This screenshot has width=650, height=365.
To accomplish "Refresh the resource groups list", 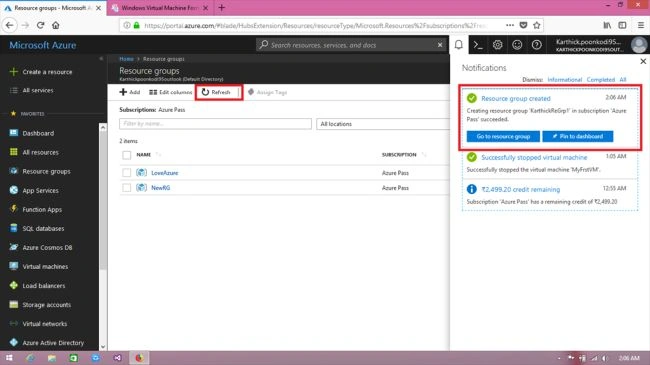I will tap(216, 92).
